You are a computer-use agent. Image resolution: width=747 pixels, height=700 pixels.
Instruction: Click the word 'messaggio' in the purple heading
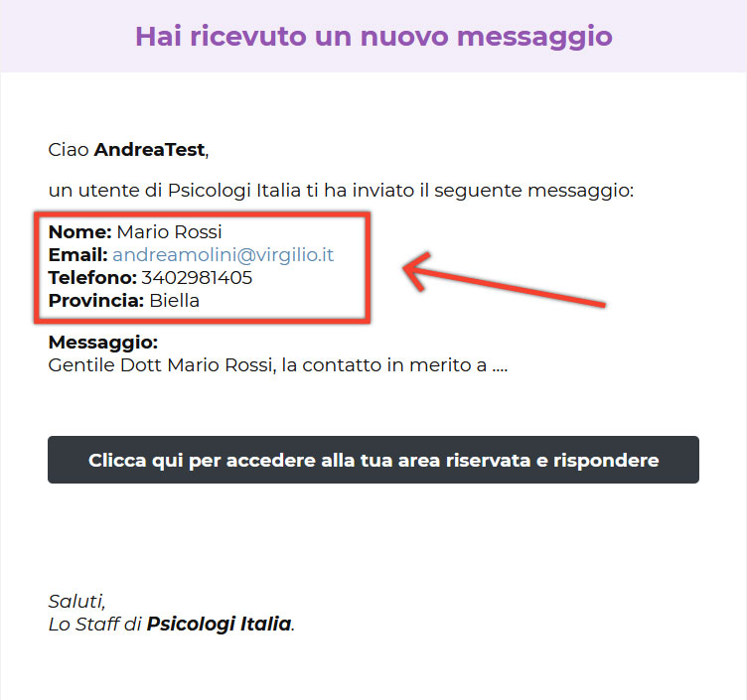[534, 37]
